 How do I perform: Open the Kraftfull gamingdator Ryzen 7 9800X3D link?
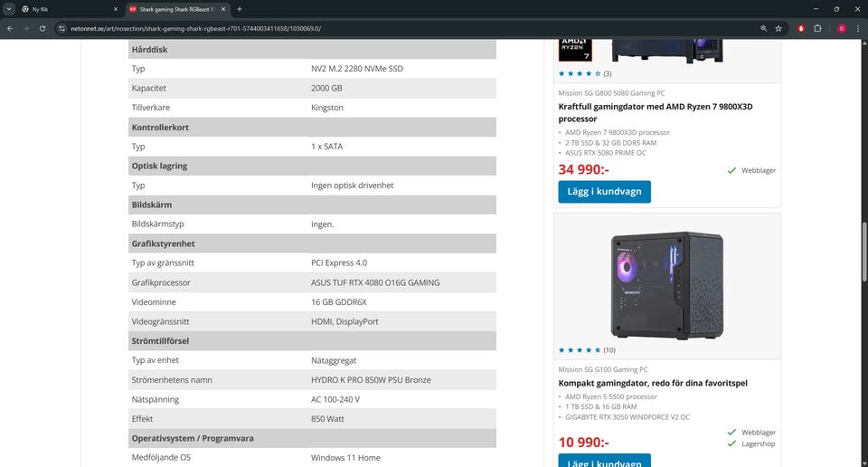[655, 112]
